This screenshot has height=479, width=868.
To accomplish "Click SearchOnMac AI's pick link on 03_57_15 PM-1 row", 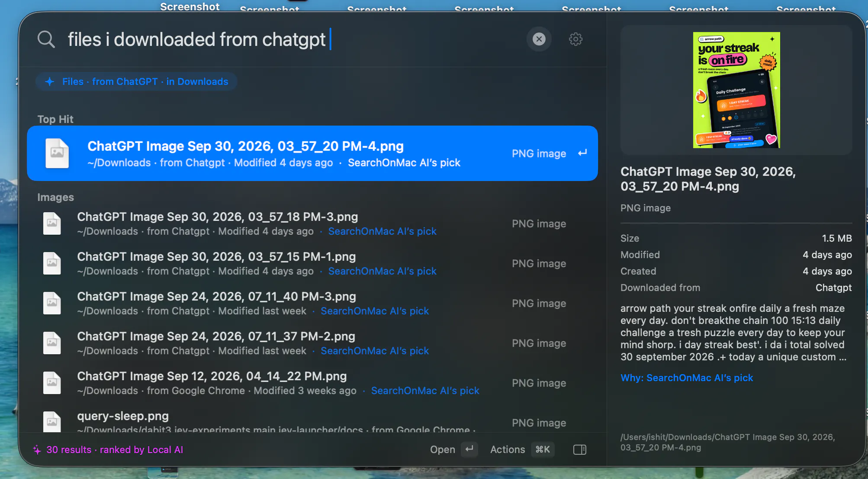I will (x=382, y=271).
